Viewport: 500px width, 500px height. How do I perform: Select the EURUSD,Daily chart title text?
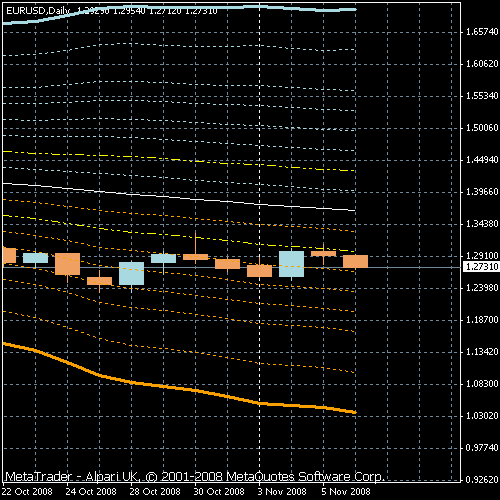[38, 11]
